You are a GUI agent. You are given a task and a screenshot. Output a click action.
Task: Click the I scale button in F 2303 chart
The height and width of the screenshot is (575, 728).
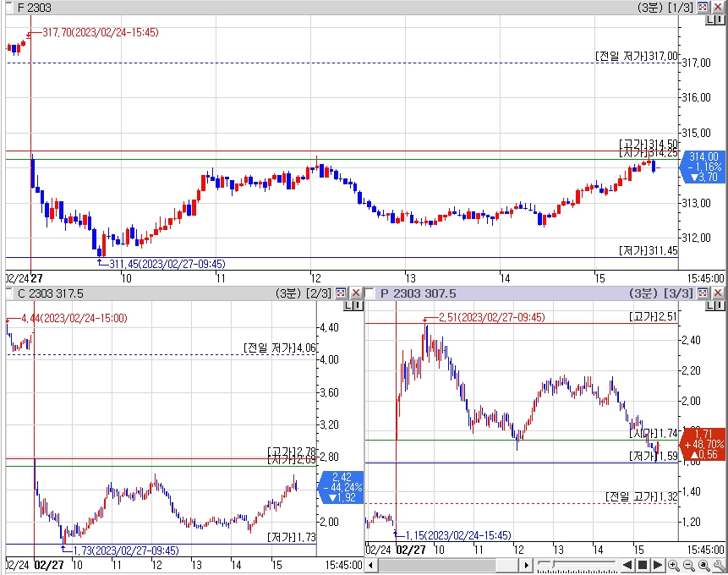pos(720,19)
